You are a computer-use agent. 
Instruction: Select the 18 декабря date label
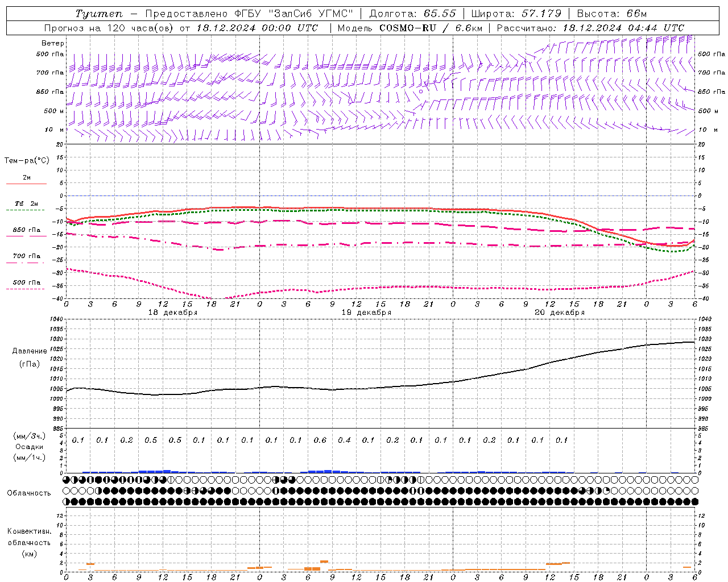coord(173,313)
